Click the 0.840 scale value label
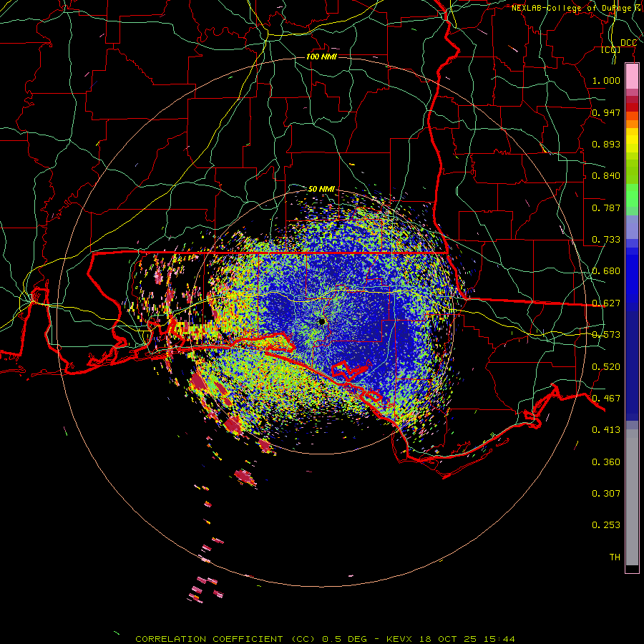This screenshot has height=644, width=644. pyautogui.click(x=606, y=176)
